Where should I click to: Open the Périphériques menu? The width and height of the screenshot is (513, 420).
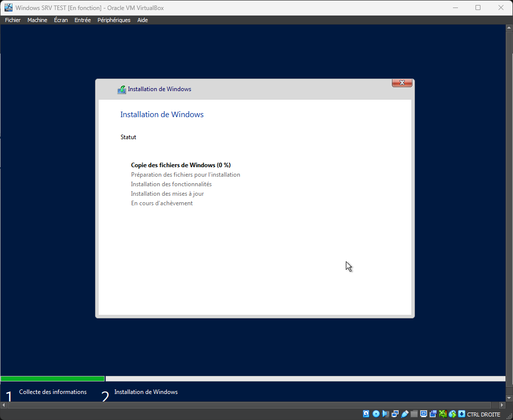tap(114, 20)
